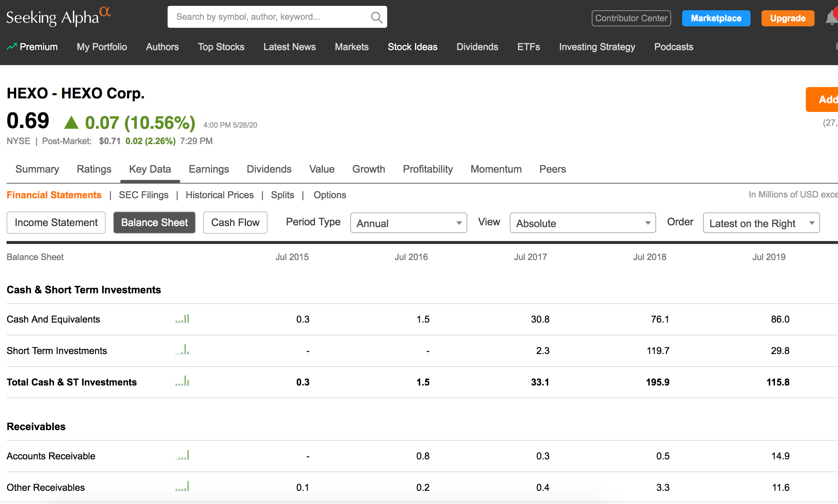
Task: Open the Dividends menu in top navigation
Action: (477, 47)
